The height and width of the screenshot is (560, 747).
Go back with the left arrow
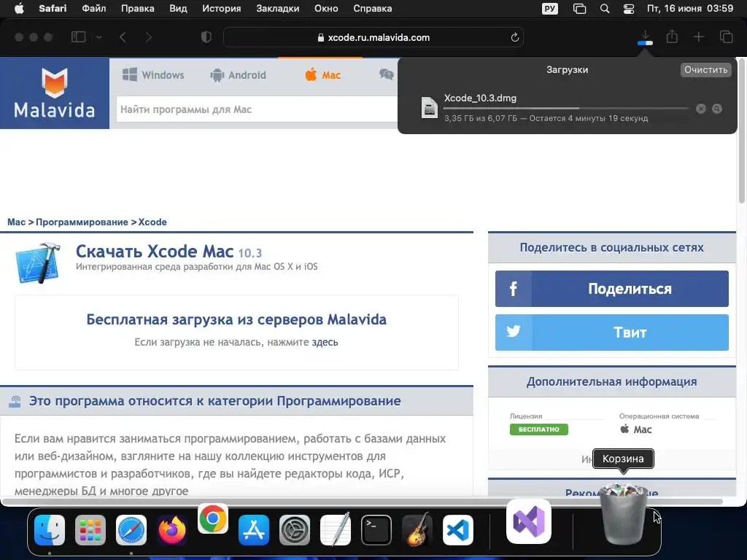pyautogui.click(x=123, y=37)
